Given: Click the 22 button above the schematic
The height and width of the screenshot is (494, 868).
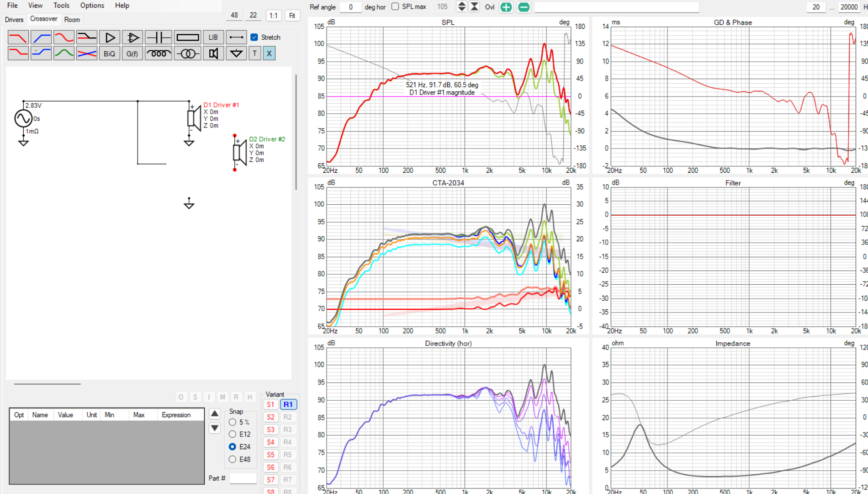Looking at the screenshot, I should tap(253, 15).
